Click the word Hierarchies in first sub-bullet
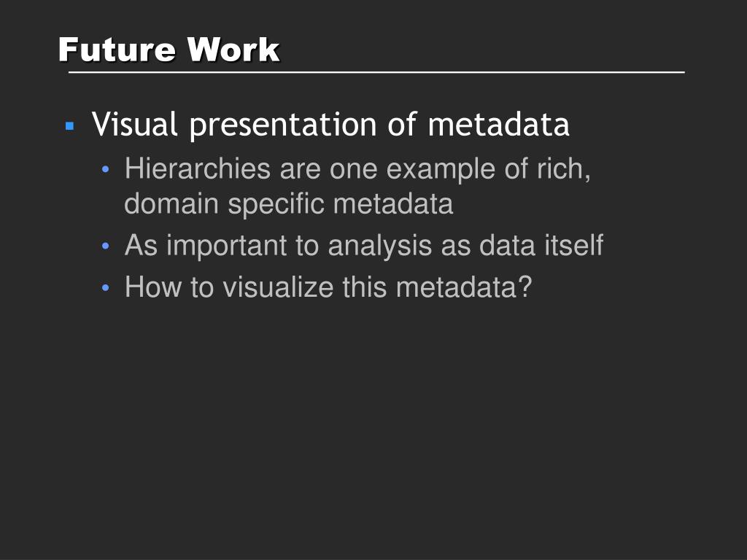The height and width of the screenshot is (560, 747). [x=198, y=168]
